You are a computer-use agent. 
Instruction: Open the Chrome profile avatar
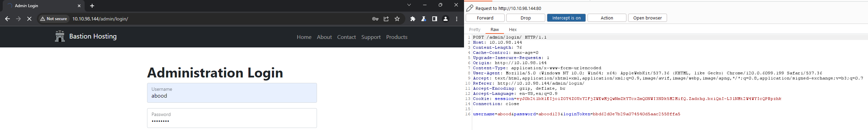point(446,19)
